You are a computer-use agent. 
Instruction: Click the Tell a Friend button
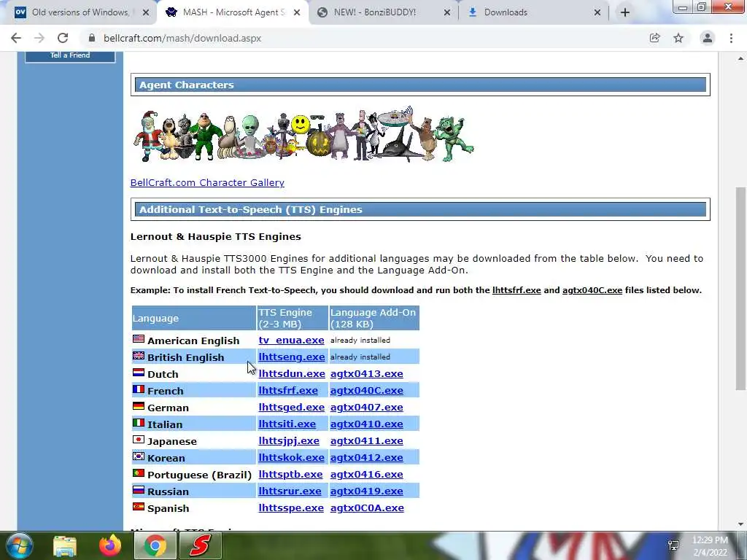pos(70,55)
